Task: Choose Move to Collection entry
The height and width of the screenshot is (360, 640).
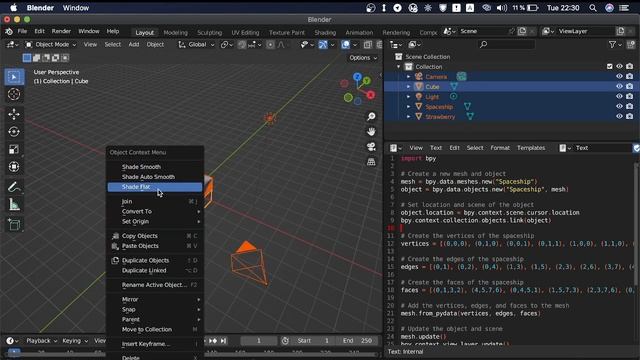Action: pyautogui.click(x=155, y=329)
